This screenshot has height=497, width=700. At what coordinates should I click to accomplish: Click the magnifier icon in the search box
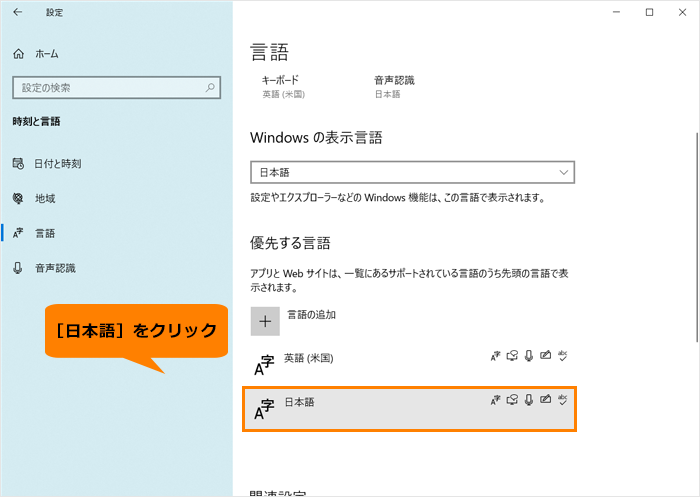click(211, 88)
